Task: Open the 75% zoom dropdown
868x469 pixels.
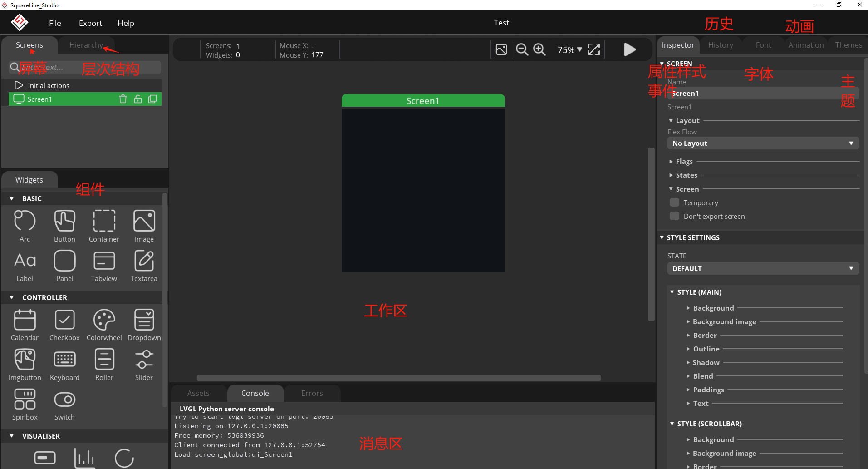Action: point(569,50)
